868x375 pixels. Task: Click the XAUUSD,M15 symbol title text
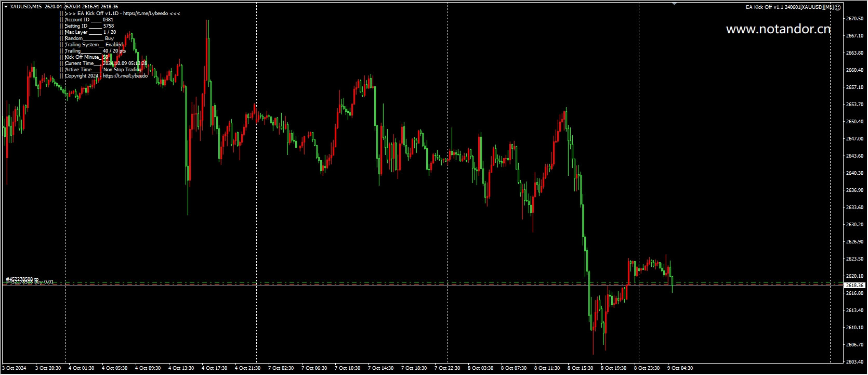click(26, 7)
